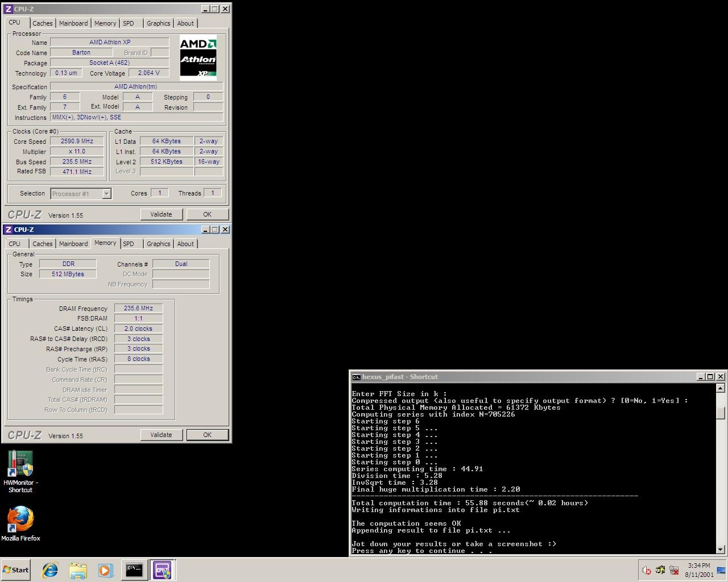728x582 pixels.
Task: Click the FSB:DRAM 1:1 field
Action: pos(139,319)
